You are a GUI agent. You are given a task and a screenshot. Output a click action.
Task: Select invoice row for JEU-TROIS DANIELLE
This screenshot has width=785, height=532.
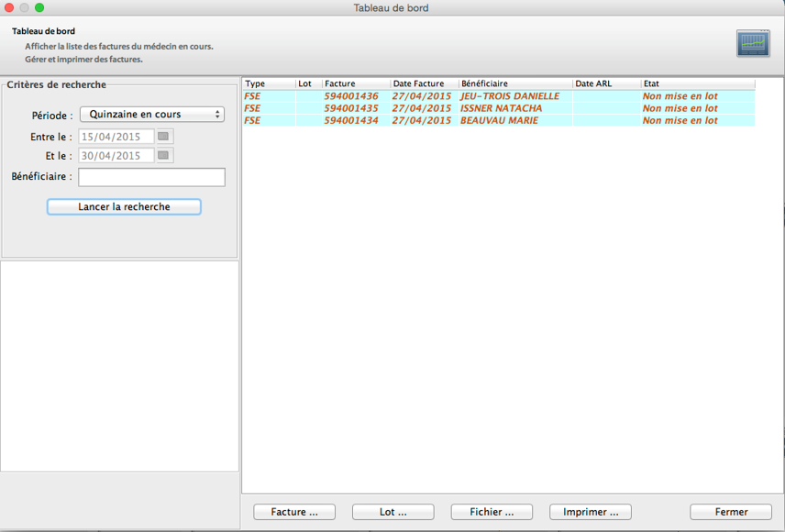509,96
